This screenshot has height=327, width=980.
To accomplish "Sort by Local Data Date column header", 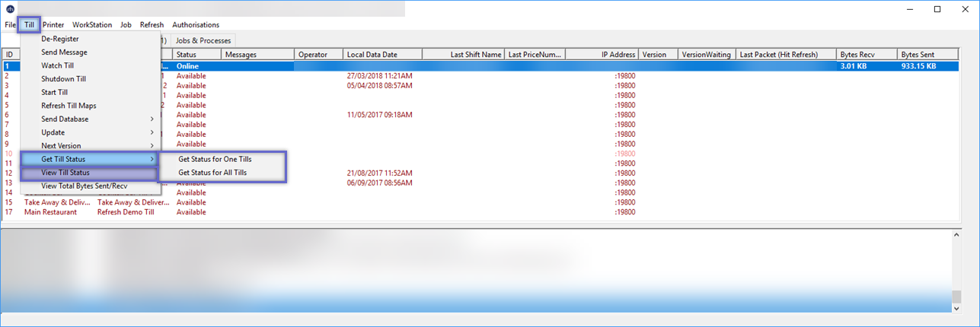I will [x=372, y=55].
